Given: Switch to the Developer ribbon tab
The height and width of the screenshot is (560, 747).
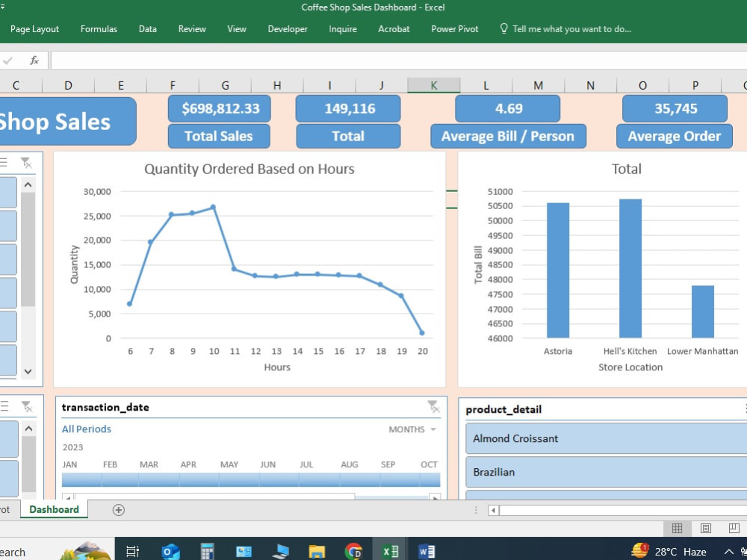Looking at the screenshot, I should pos(288,29).
